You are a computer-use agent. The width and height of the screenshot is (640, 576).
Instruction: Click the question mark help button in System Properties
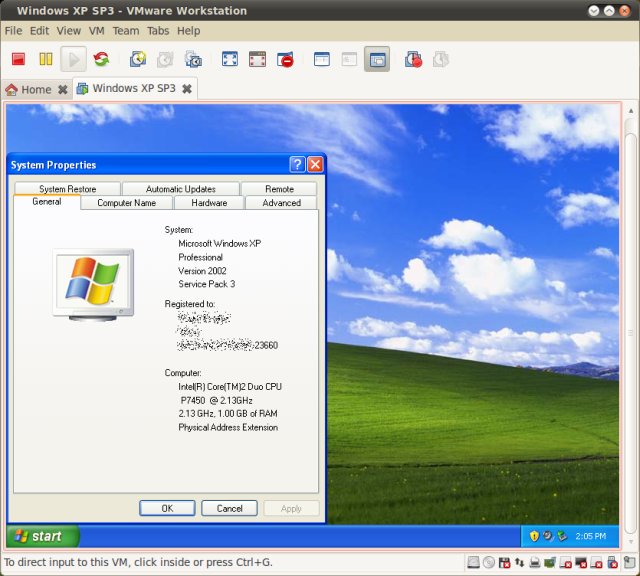[x=298, y=165]
